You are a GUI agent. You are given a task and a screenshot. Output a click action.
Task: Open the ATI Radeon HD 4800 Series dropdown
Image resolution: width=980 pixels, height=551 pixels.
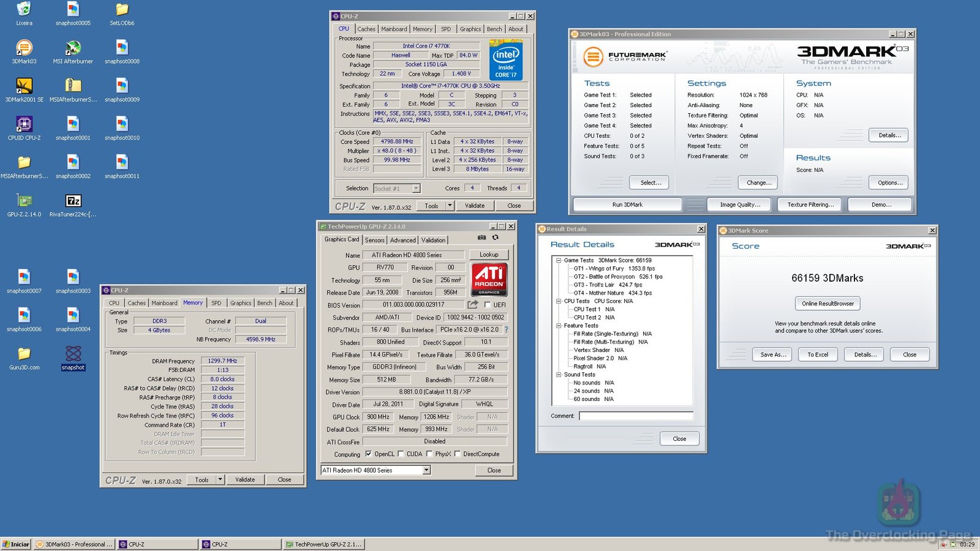(426, 470)
